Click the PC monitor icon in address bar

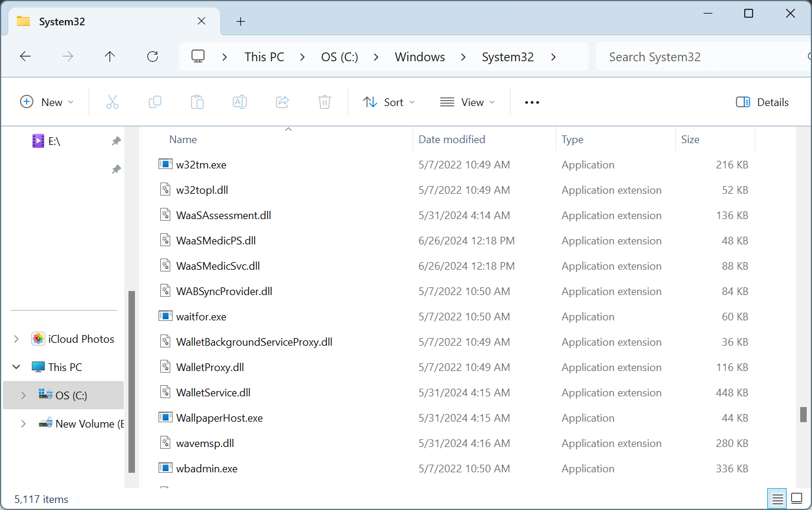click(198, 57)
